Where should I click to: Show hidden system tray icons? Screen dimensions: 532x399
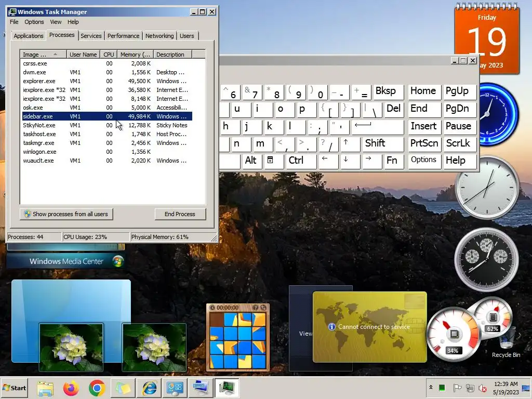(x=431, y=388)
